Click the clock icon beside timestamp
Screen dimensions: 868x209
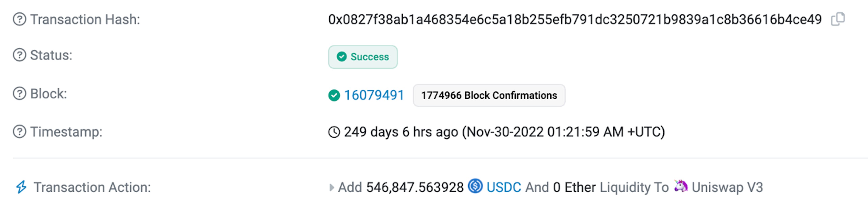[x=334, y=132]
